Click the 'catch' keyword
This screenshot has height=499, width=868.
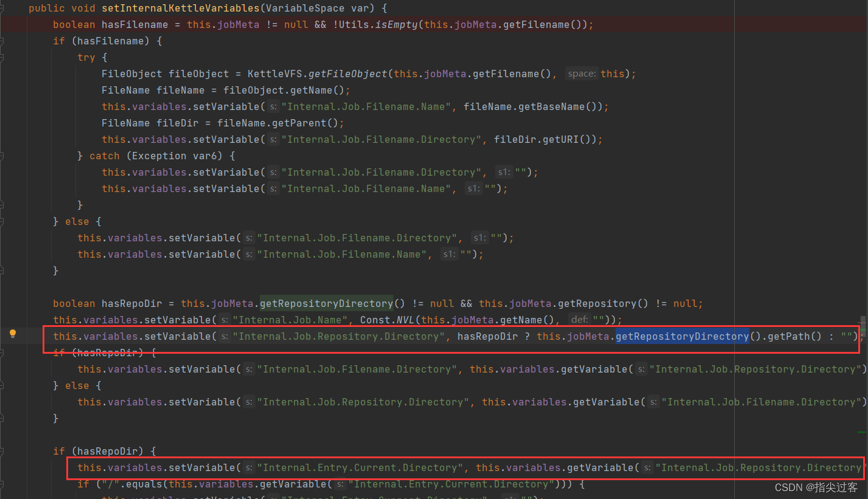click(x=105, y=156)
